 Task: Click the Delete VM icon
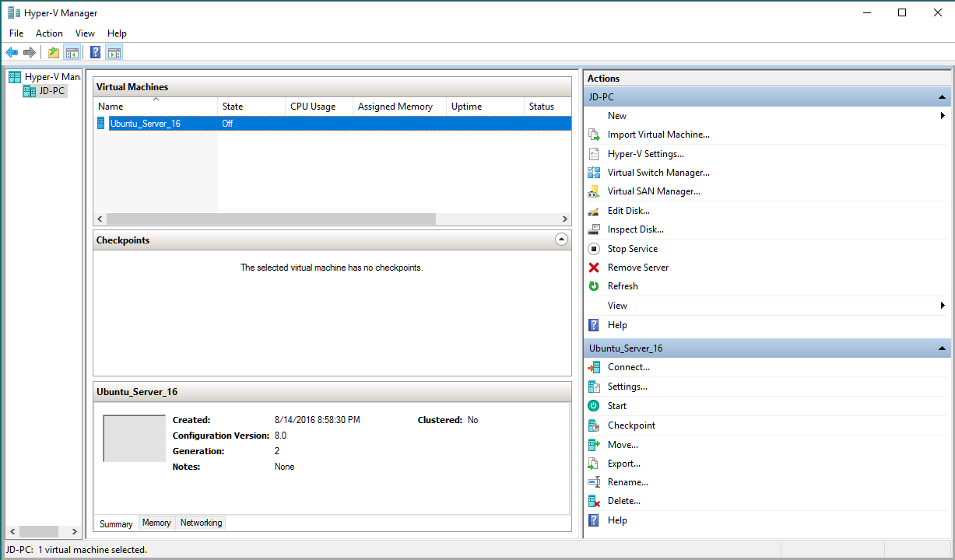[x=594, y=501]
